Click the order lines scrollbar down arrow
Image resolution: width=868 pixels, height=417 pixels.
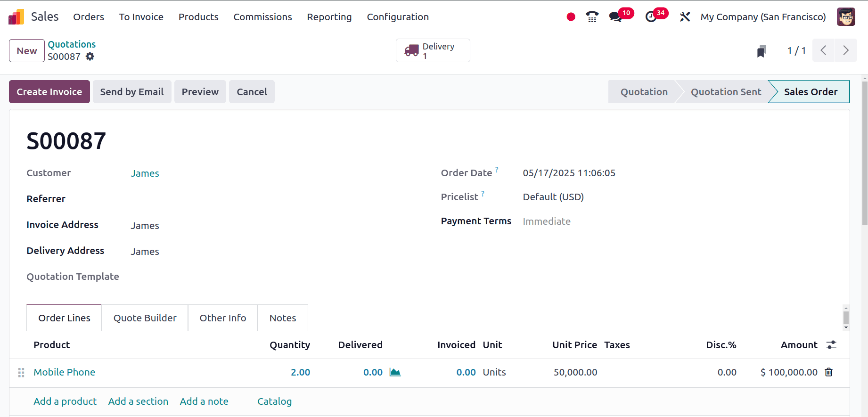[x=846, y=327]
